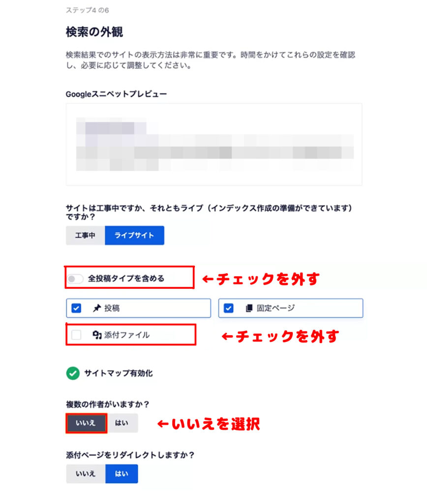Click the media icon beside 添付ファイル

point(97,335)
